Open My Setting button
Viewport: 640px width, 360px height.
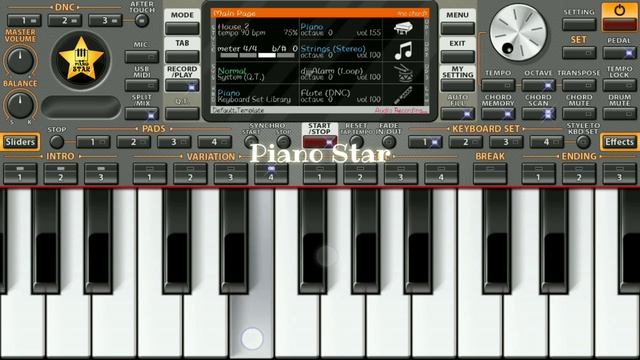point(458,85)
